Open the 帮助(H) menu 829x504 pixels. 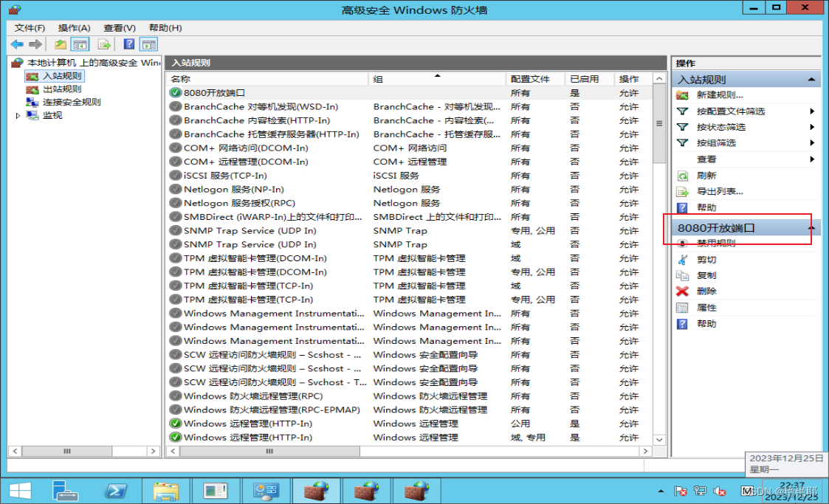(165, 27)
